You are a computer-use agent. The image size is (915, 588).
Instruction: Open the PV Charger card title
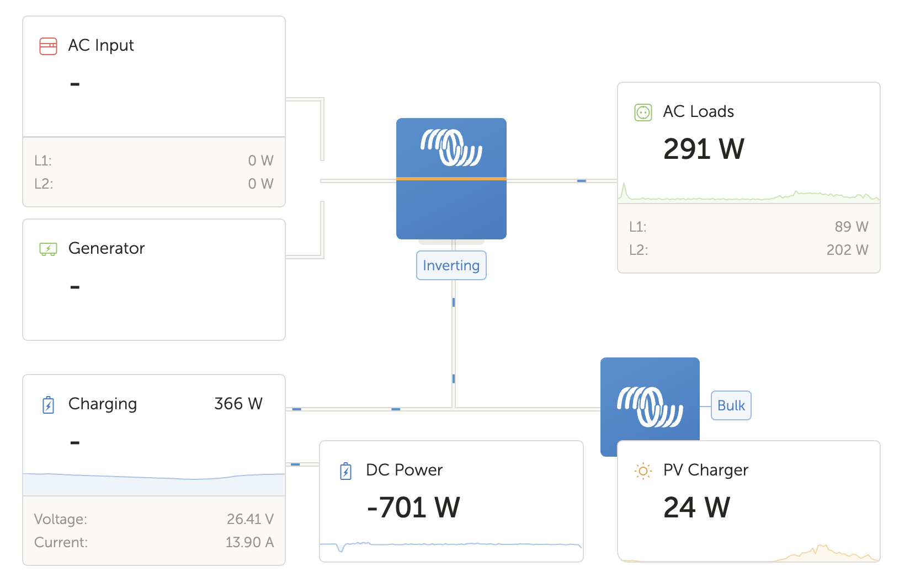706,470
